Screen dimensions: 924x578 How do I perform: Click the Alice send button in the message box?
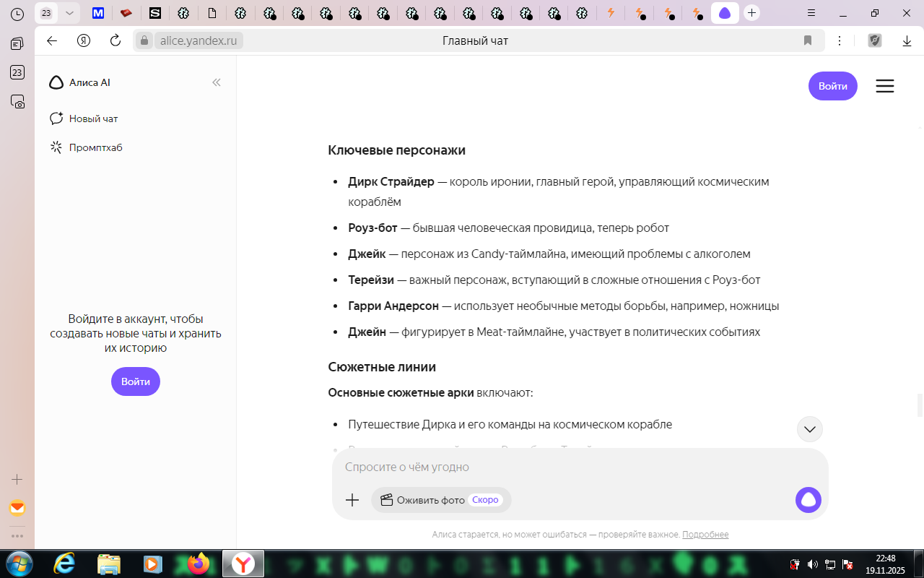click(808, 500)
